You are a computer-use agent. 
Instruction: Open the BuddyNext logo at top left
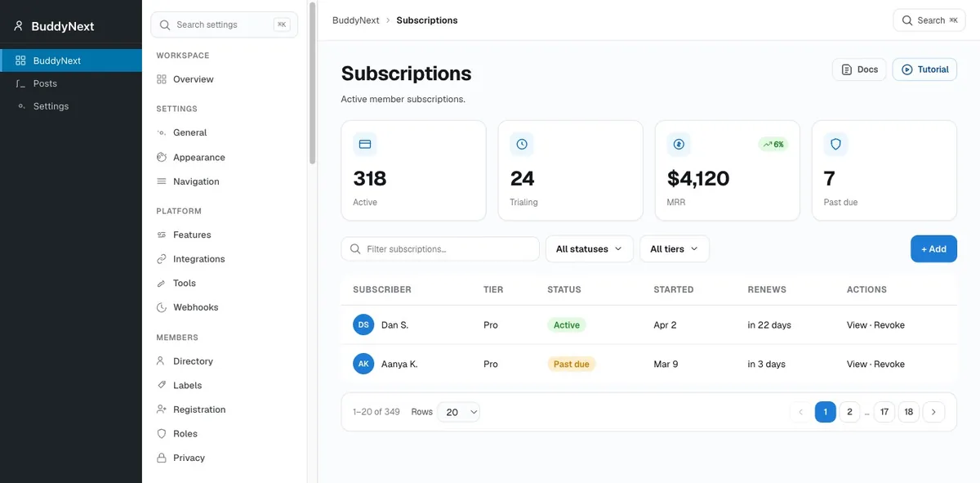tap(54, 26)
